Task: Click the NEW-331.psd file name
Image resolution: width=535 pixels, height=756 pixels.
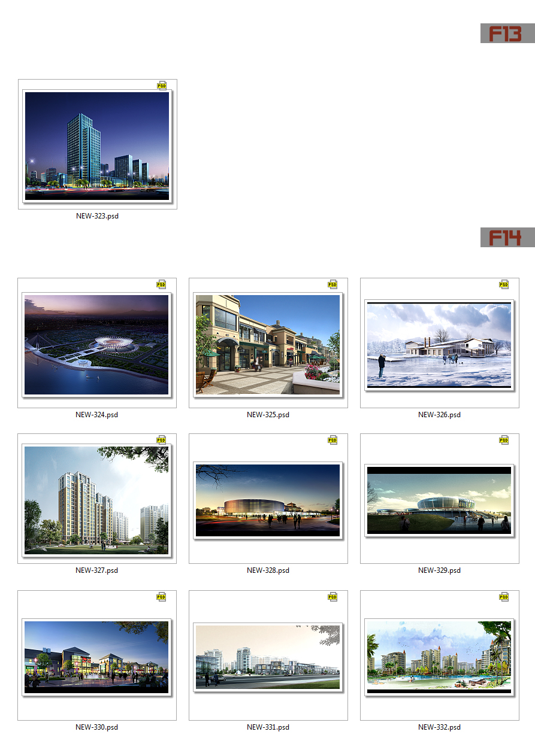Action: pyautogui.click(x=268, y=727)
